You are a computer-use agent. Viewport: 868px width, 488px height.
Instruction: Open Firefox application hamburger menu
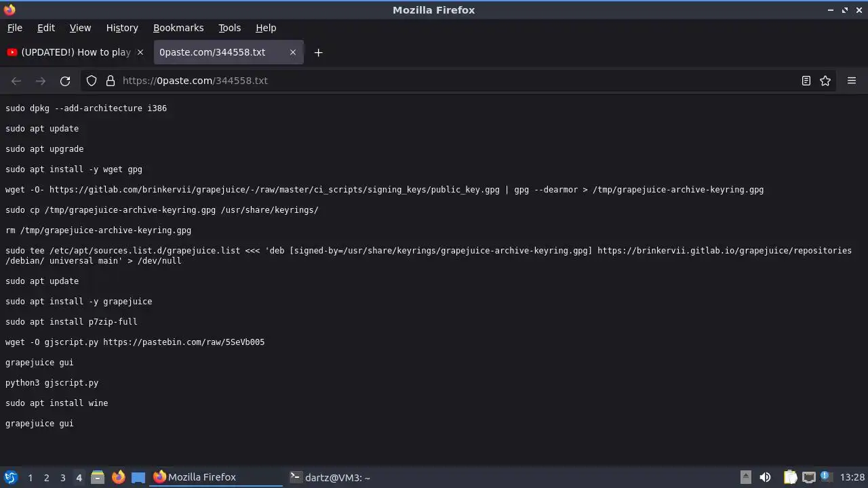[x=852, y=81]
